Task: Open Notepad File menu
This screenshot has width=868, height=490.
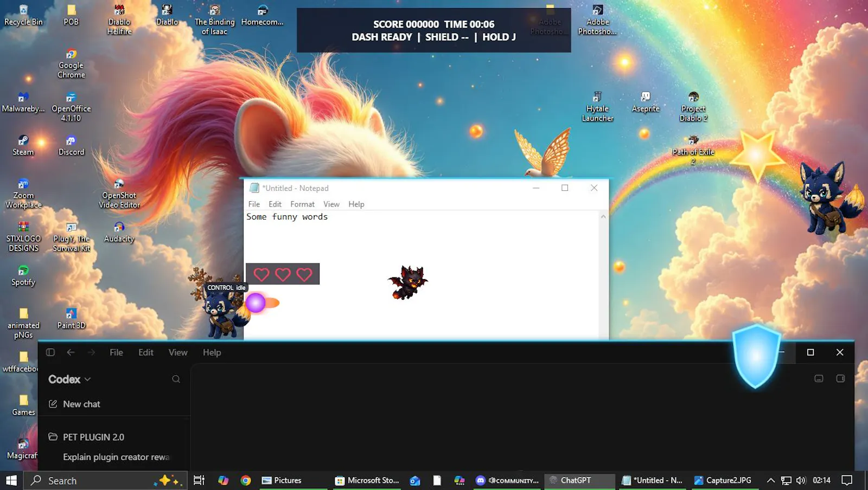Action: [254, 204]
